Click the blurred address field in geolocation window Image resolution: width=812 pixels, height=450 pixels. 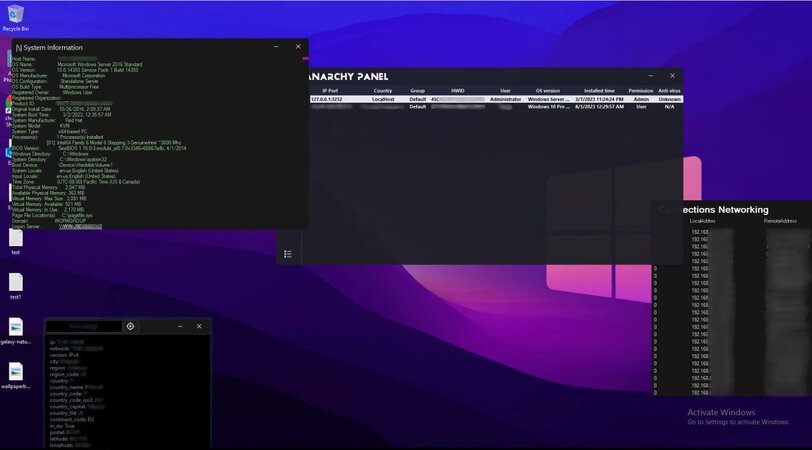pyautogui.click(x=84, y=326)
